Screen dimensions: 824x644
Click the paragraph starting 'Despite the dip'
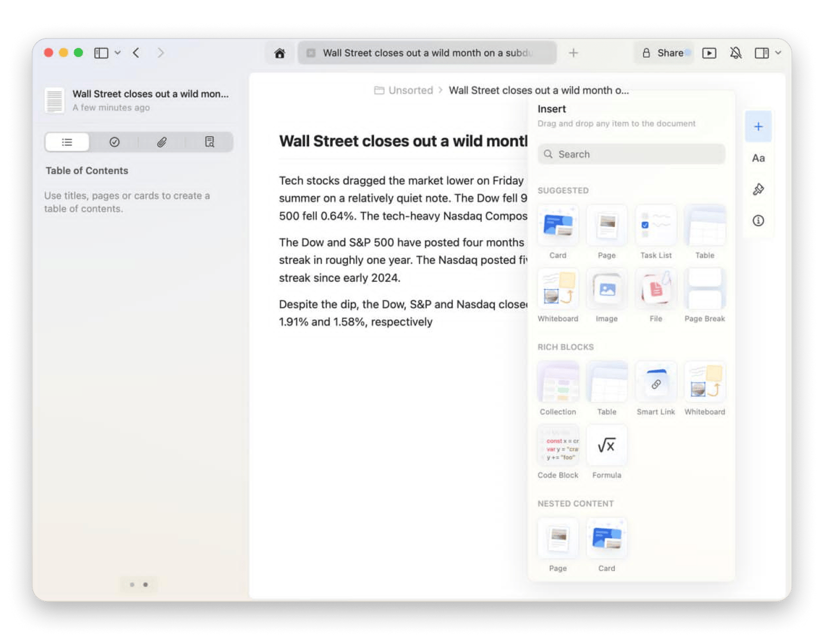pos(403,313)
